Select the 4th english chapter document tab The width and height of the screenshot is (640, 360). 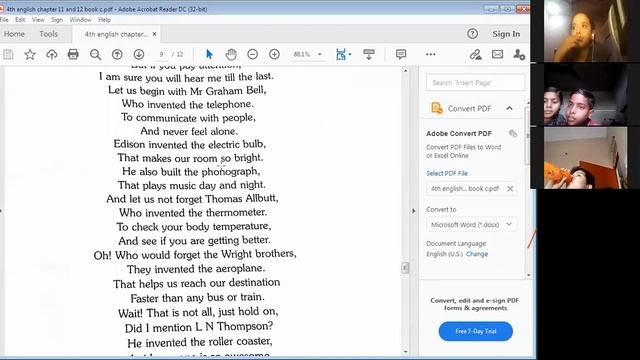tap(116, 34)
